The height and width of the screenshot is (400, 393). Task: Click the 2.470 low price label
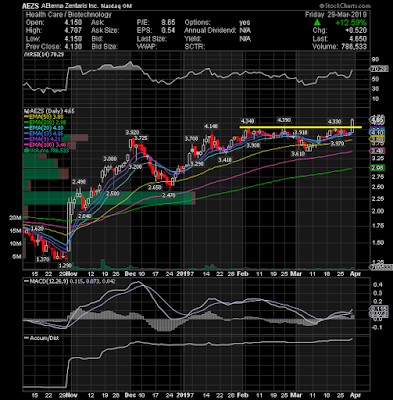click(168, 195)
